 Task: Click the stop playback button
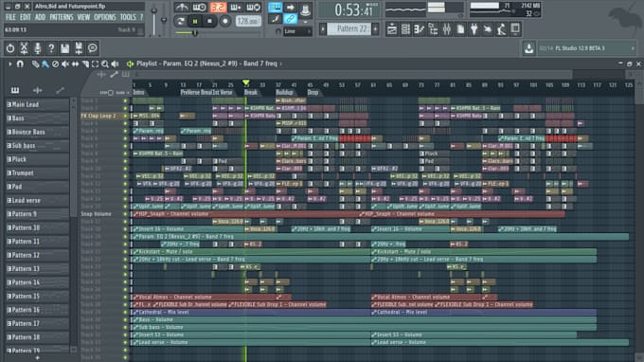pos(210,21)
